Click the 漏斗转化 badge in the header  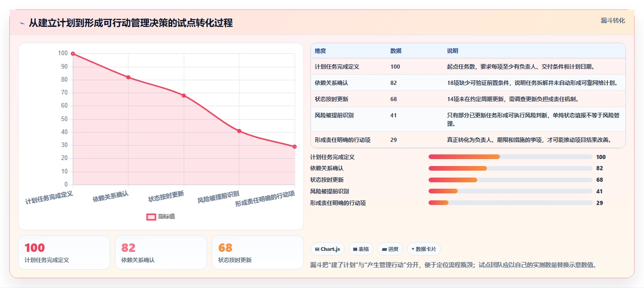(x=612, y=20)
